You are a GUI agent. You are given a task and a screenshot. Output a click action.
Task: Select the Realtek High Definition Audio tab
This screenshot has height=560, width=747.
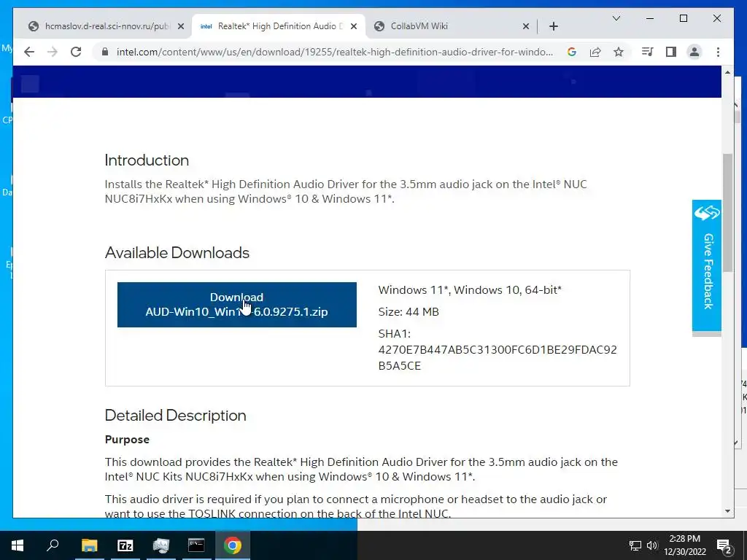[x=278, y=26]
